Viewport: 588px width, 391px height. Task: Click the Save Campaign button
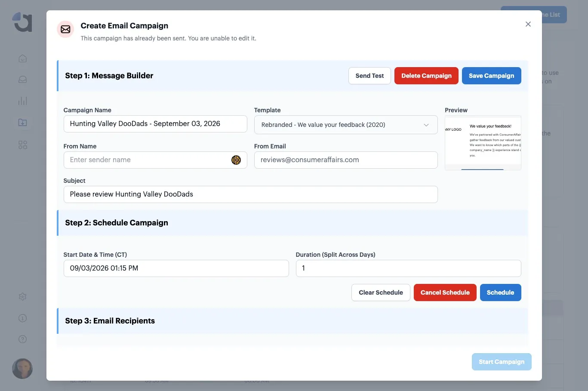pos(491,76)
